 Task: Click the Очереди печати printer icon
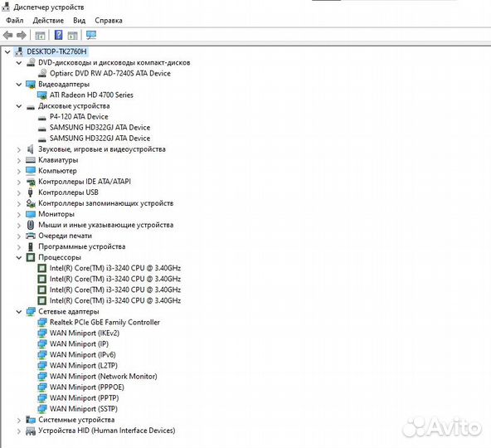(x=31, y=236)
